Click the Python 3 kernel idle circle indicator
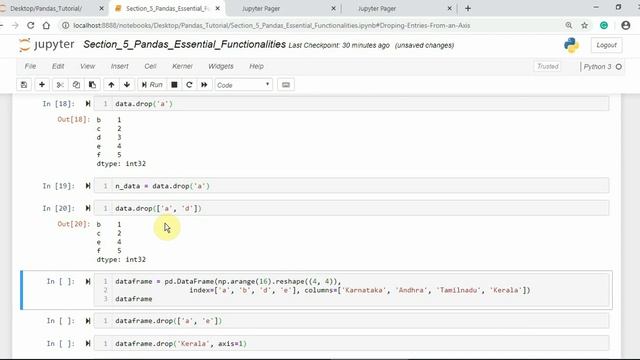Screen dimensions: 640x360 tap(619, 67)
